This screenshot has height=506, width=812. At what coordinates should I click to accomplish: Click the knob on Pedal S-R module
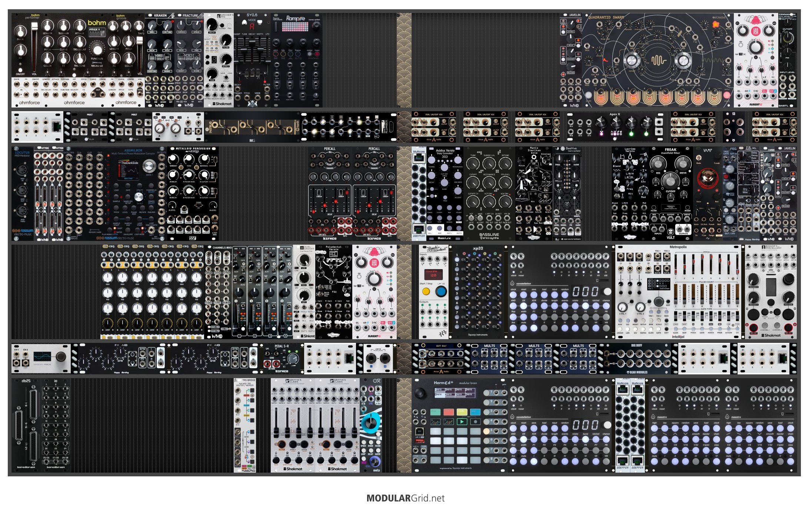pyautogui.click(x=293, y=358)
